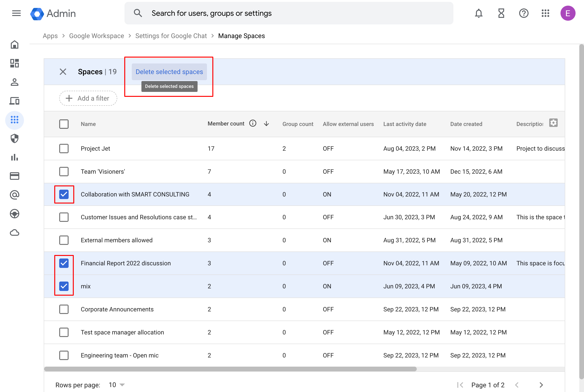This screenshot has height=392, width=584.
Task: Open the help question mark icon
Action: [x=523, y=13]
